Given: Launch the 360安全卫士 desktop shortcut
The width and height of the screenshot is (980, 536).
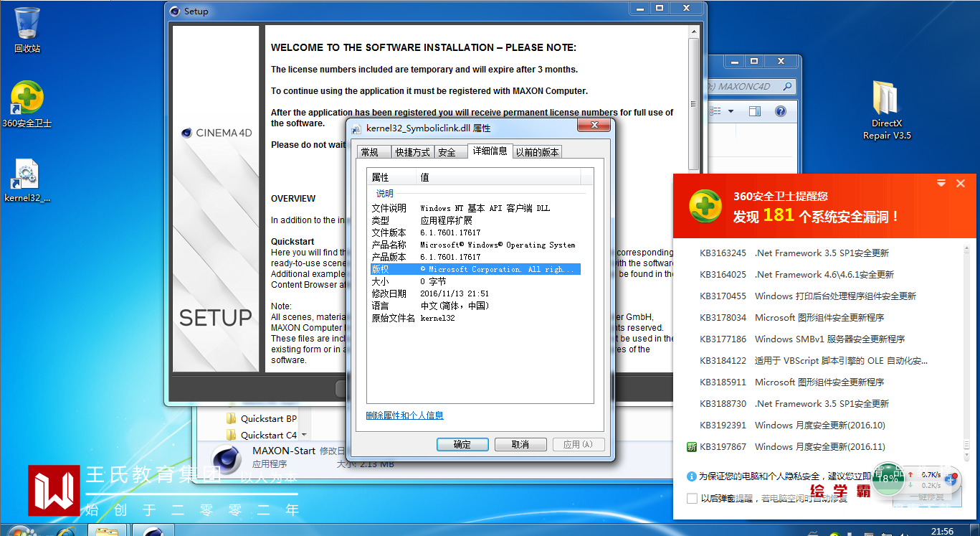Looking at the screenshot, I should click(x=27, y=104).
